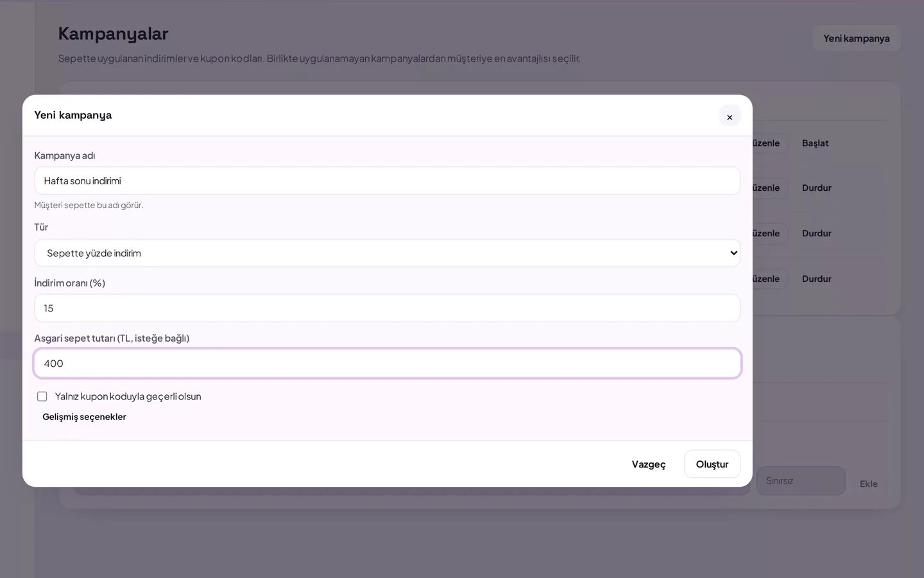Enable Yalnız kupon koduyla geçerli olsun checkbox
The width and height of the screenshot is (924, 578).
click(42, 396)
